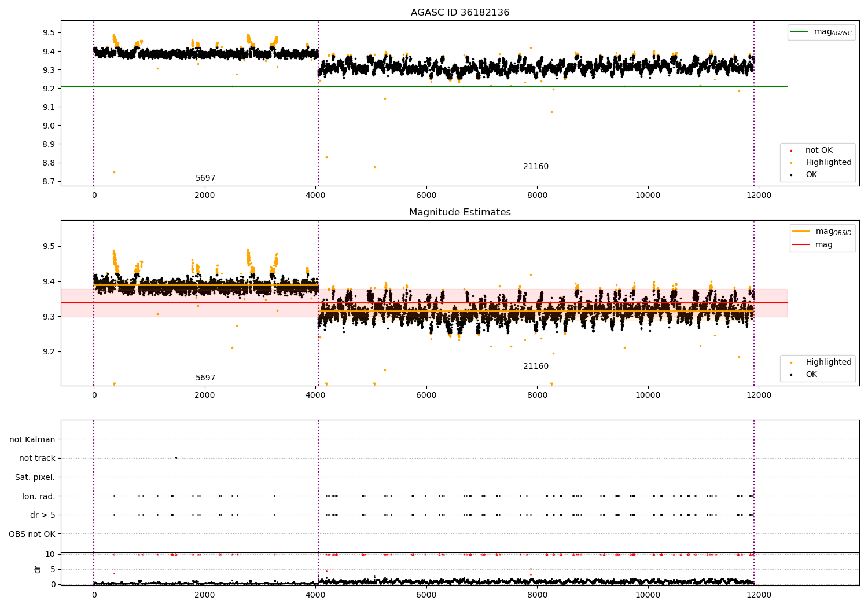The width and height of the screenshot is (868, 608).
Task: Click the "9.5" y-tick of Magnitude Estimates plot
Action: pyautogui.click(x=49, y=247)
